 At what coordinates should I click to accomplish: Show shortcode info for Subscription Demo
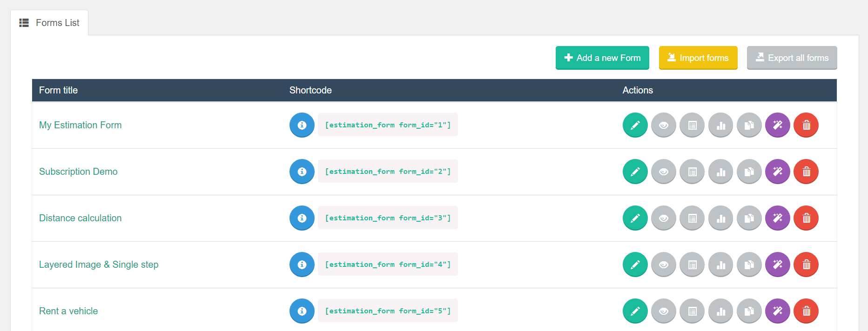pyautogui.click(x=302, y=172)
